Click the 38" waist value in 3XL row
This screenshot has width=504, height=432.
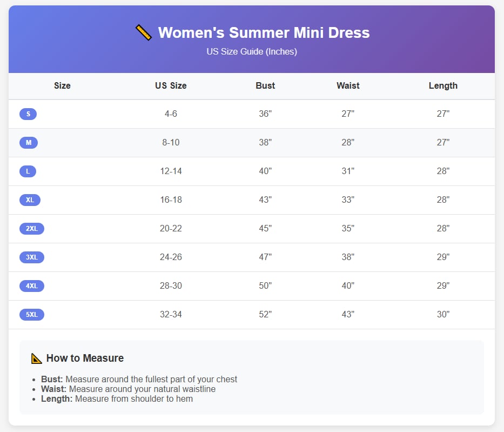pyautogui.click(x=348, y=257)
